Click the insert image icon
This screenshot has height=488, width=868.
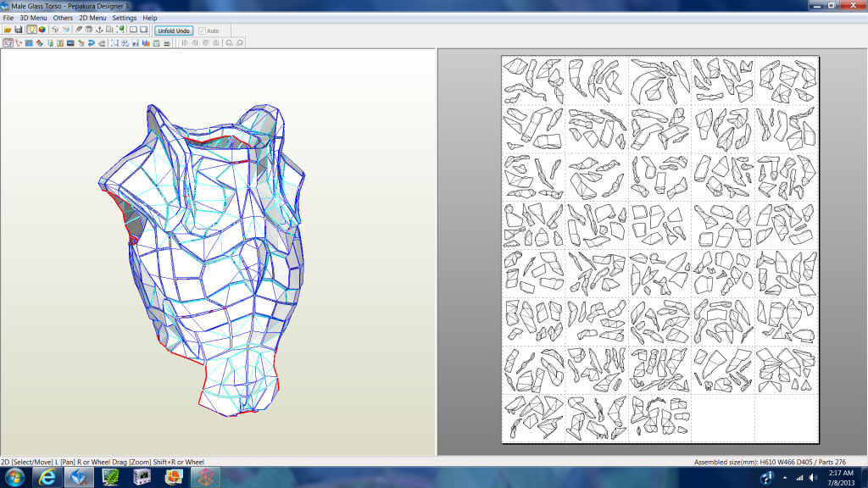click(70, 42)
